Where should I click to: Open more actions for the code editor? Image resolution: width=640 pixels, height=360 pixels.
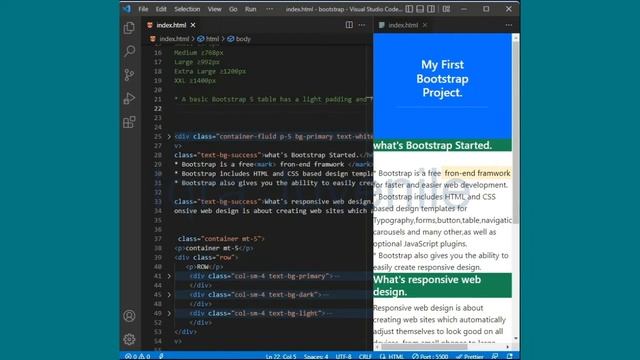pos(362,25)
